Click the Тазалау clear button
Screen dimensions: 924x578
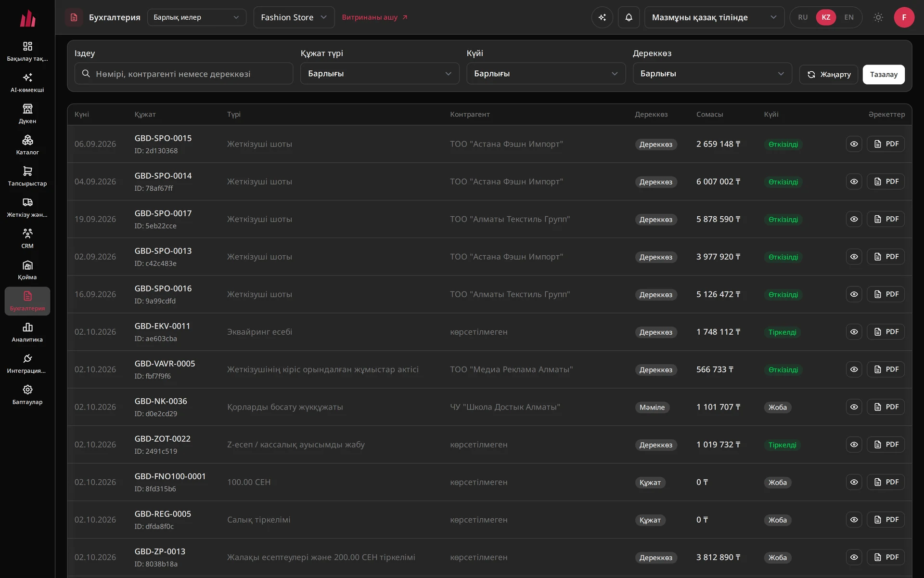click(x=884, y=74)
